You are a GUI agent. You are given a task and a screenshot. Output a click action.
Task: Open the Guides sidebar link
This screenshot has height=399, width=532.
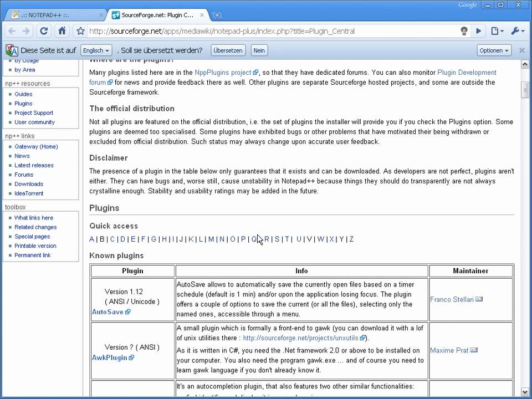pos(23,94)
